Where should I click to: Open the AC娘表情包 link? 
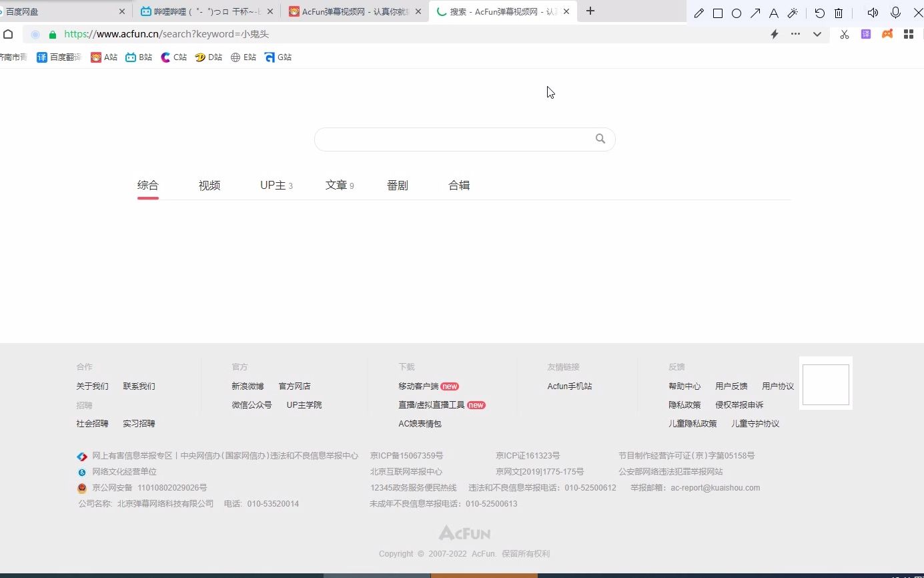coord(420,424)
